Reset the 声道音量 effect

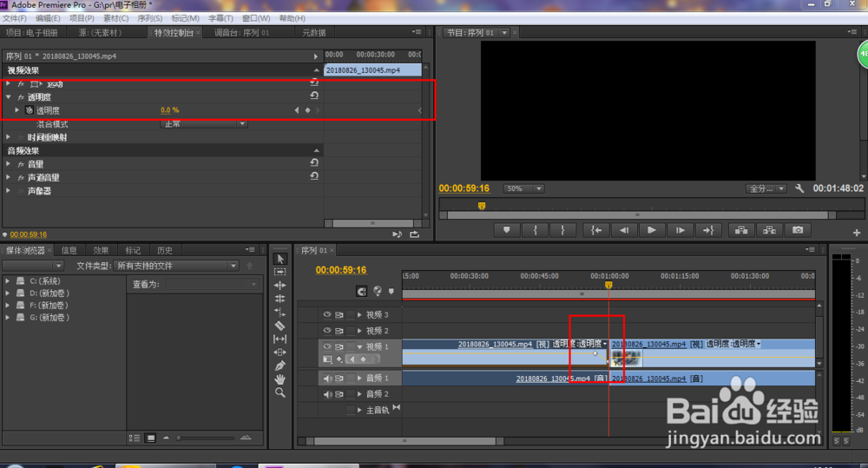click(x=314, y=176)
